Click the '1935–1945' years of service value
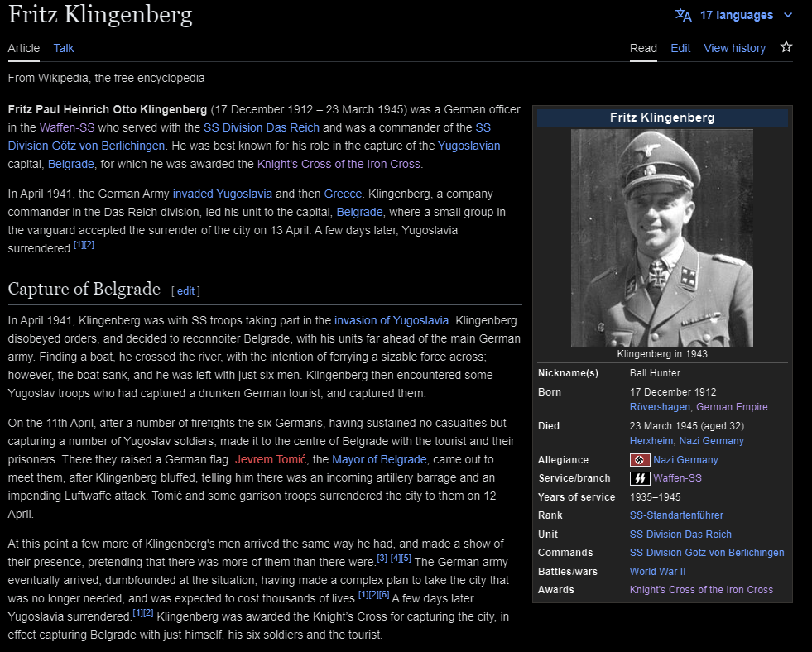This screenshot has height=652, width=812. [655, 496]
